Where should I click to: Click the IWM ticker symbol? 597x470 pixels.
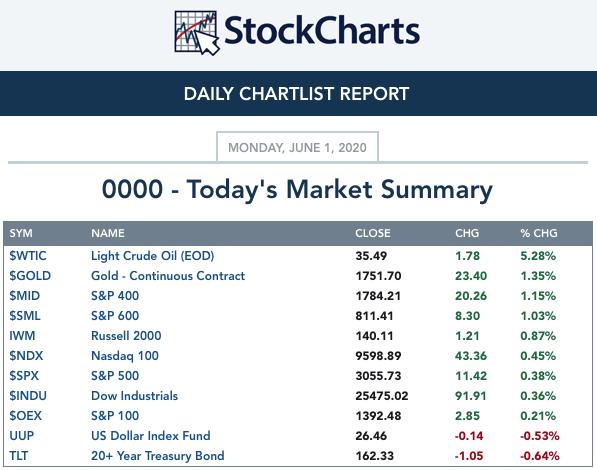[x=22, y=336]
